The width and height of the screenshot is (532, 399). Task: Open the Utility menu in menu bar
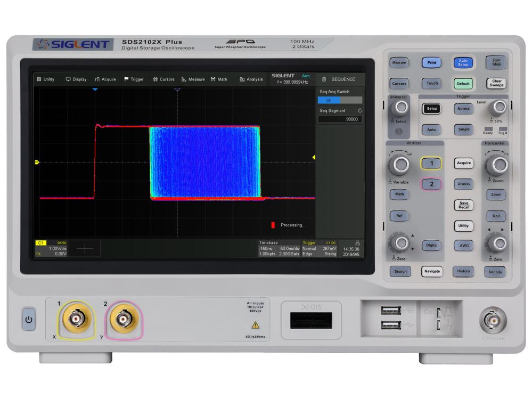tap(45, 79)
